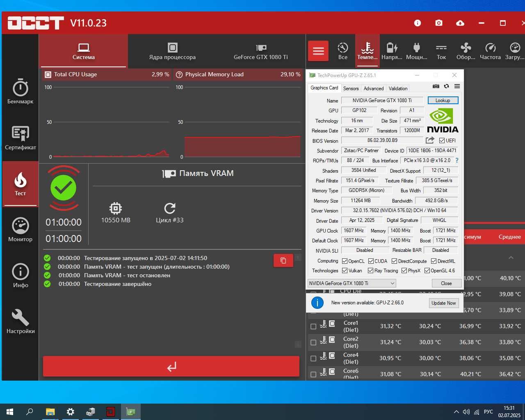Open the Монитор section
Screen dimensions: 525x420
tap(21, 230)
